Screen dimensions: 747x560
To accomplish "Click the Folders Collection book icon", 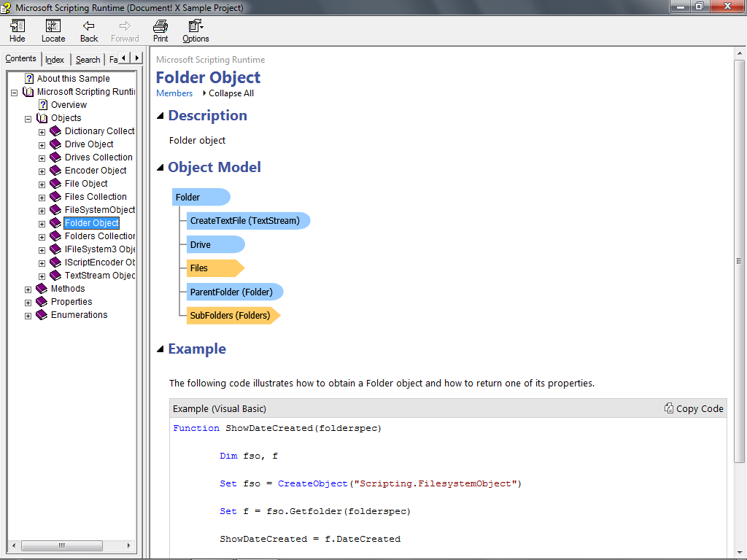I will point(55,236).
